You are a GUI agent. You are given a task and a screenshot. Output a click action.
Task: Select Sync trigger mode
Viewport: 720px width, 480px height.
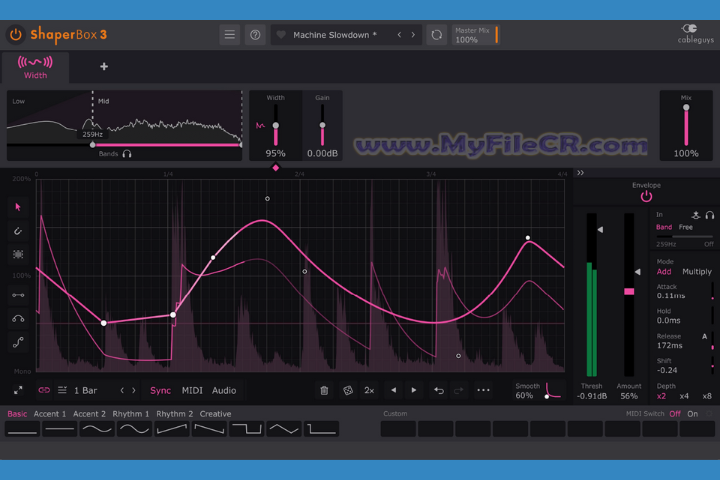(x=160, y=390)
